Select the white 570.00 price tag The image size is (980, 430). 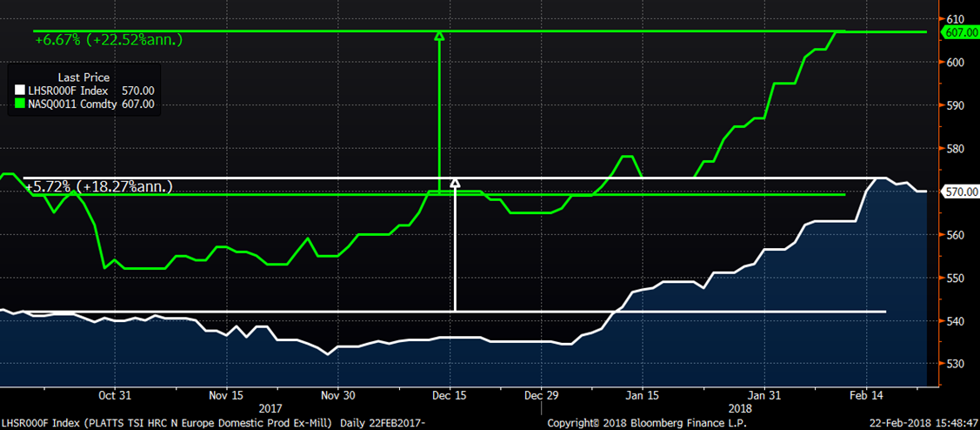coord(962,191)
